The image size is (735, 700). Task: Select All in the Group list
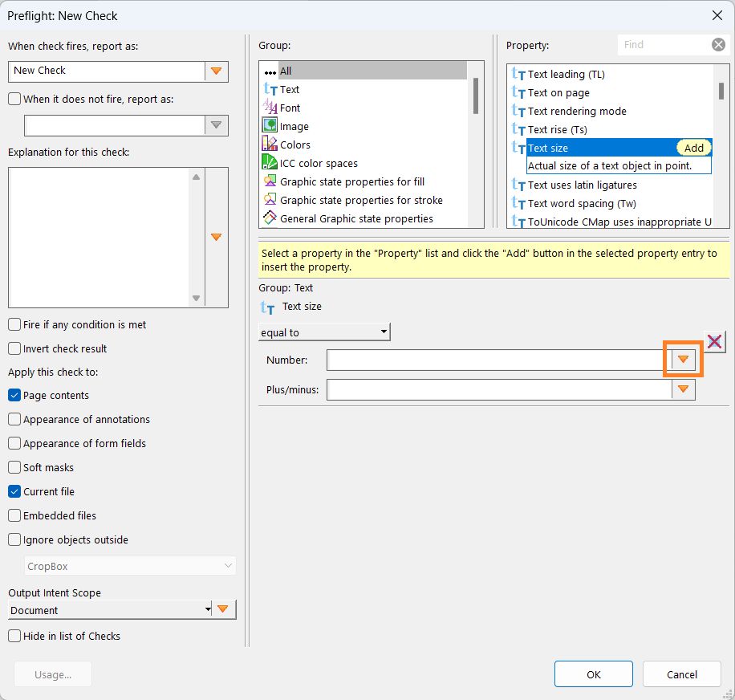(x=363, y=71)
